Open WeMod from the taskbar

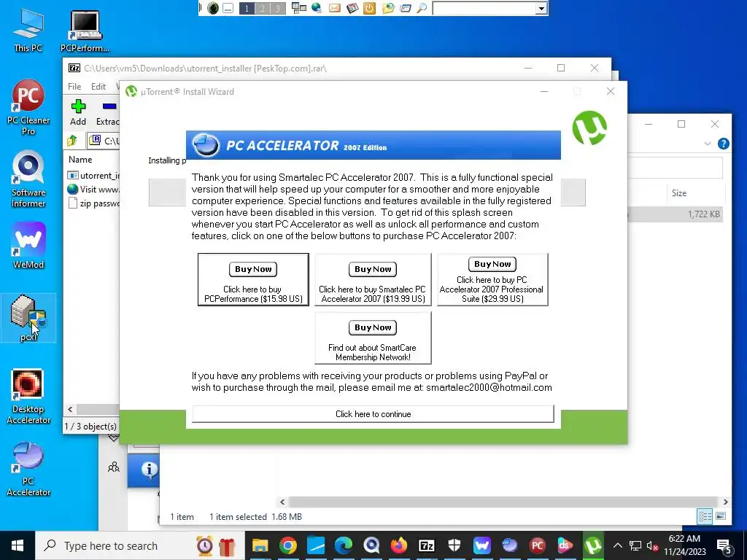(481, 545)
